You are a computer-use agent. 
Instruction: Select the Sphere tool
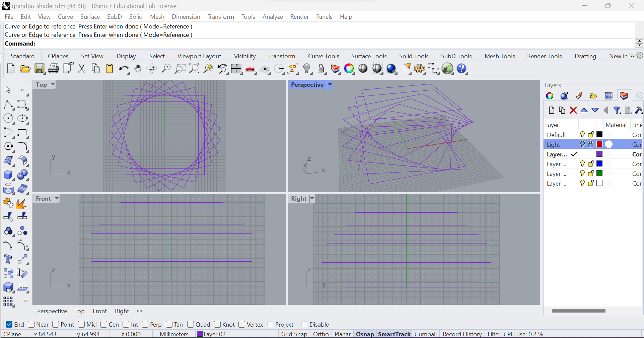(23, 175)
